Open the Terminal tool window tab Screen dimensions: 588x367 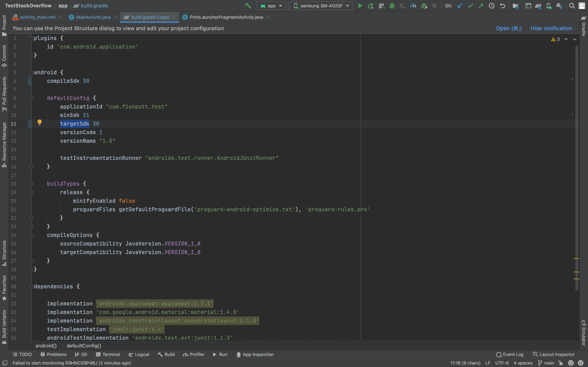[x=108, y=354]
